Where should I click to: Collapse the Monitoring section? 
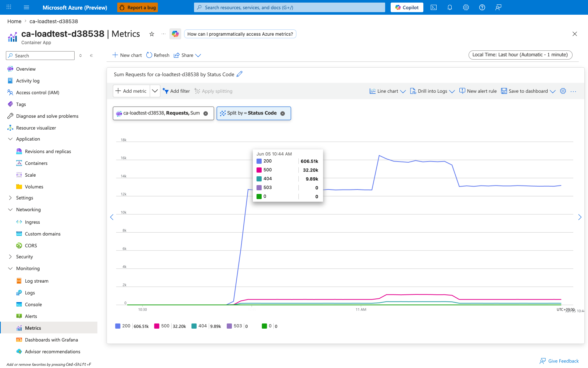coord(10,268)
